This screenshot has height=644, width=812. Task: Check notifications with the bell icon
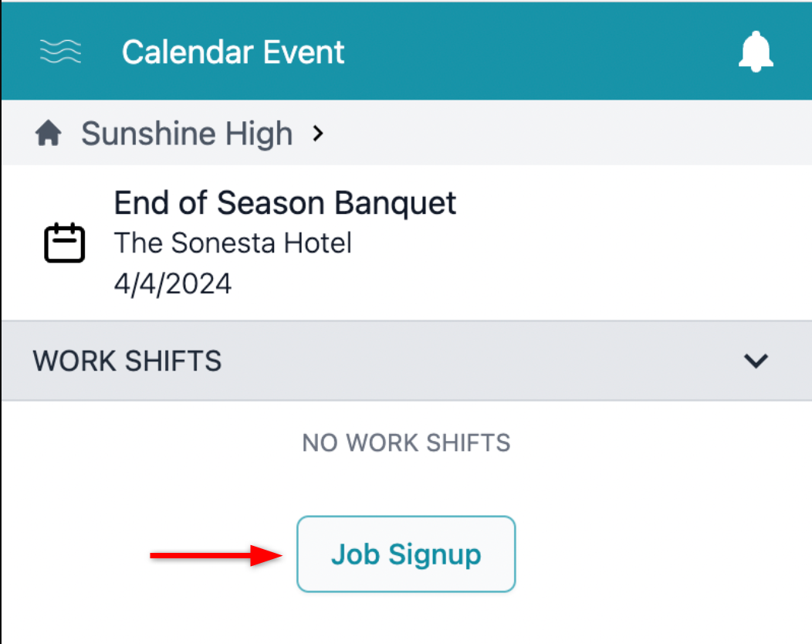(756, 52)
